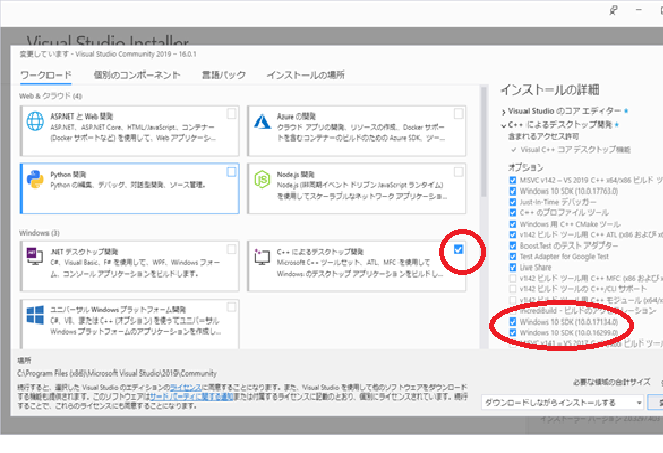The image size is (663, 453).
Task: Click the workloads list vertical scrollbar
Action: pyautogui.click(x=484, y=142)
